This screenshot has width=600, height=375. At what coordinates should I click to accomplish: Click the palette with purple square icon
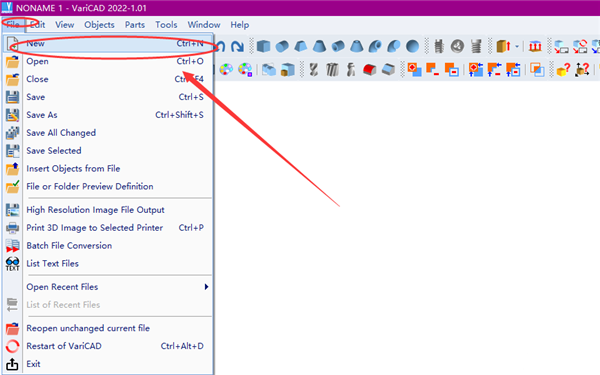pos(245,70)
